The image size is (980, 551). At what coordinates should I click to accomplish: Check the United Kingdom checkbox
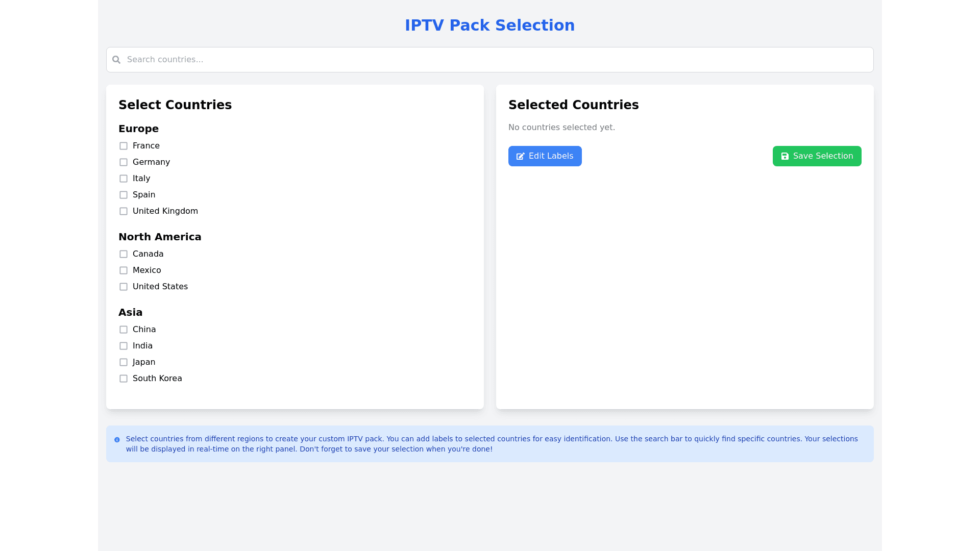124,211
